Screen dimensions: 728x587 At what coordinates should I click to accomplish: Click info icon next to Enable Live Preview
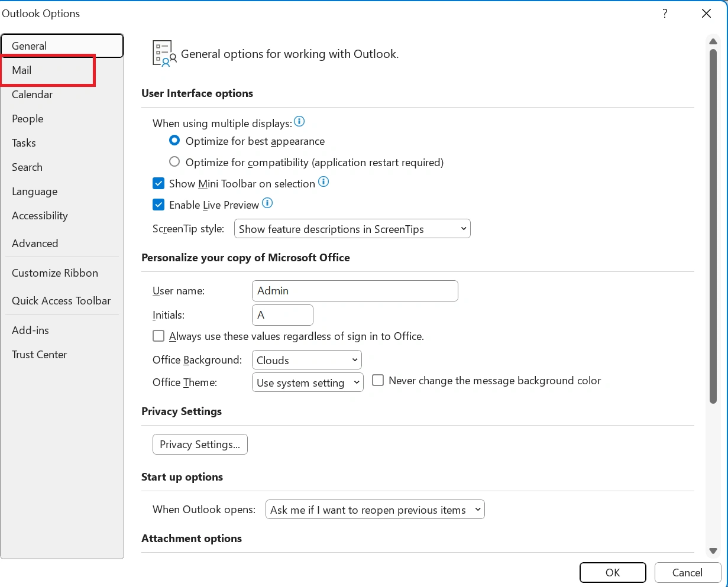tap(267, 203)
